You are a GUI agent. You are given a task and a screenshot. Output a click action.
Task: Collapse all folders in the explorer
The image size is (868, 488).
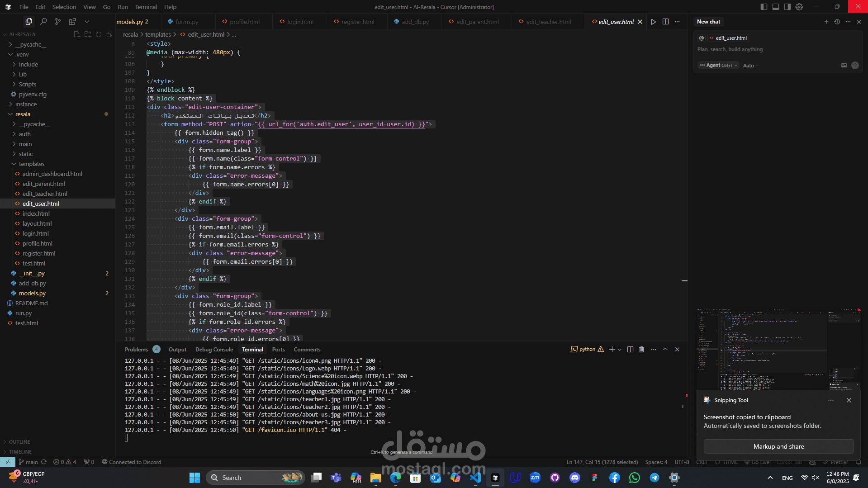coord(109,34)
